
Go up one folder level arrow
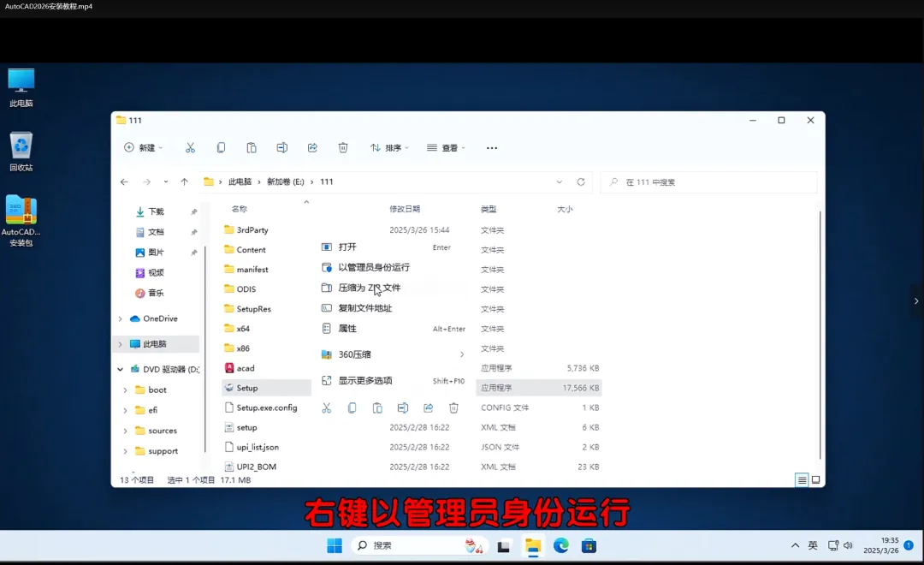tap(185, 181)
